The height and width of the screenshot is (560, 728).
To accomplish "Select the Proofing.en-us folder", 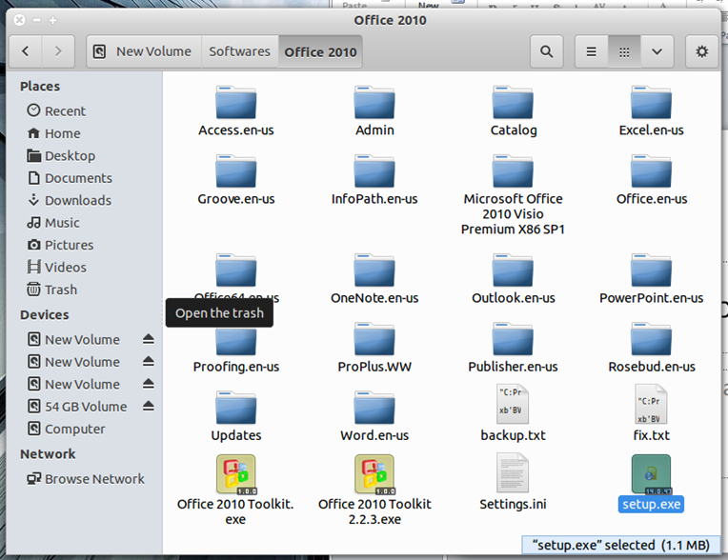I will tap(236, 343).
